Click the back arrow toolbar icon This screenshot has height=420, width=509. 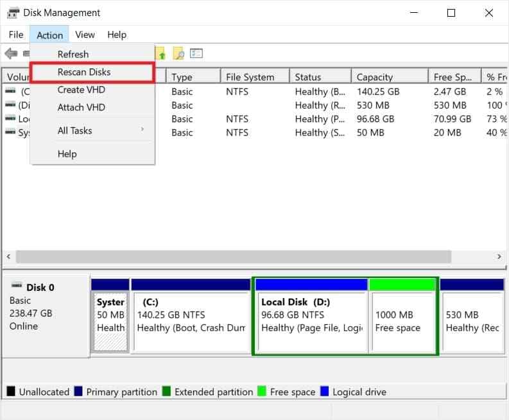pos(12,53)
